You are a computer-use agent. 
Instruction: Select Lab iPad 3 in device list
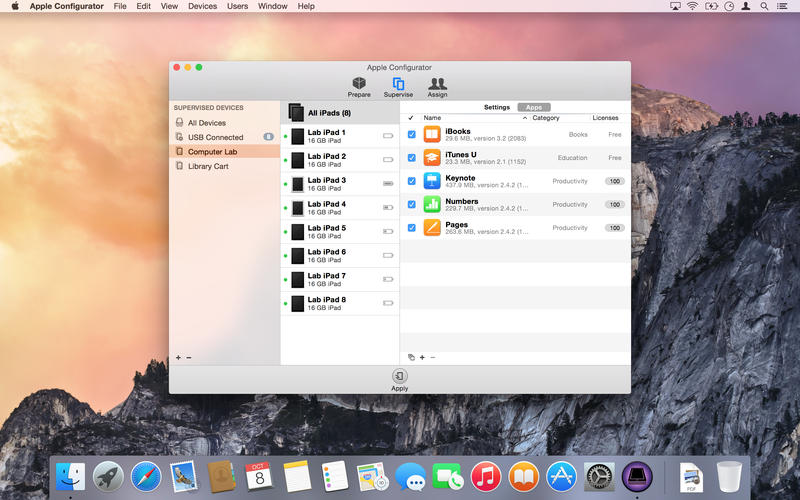326,184
